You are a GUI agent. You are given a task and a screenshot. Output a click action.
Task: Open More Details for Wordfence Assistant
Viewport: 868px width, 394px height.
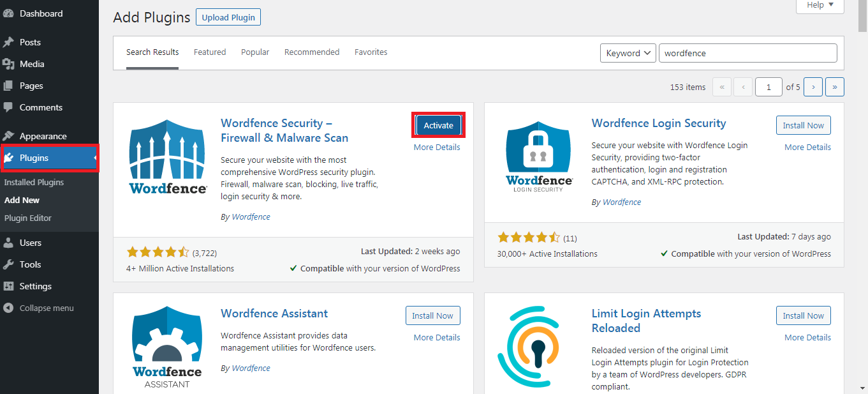437,337
